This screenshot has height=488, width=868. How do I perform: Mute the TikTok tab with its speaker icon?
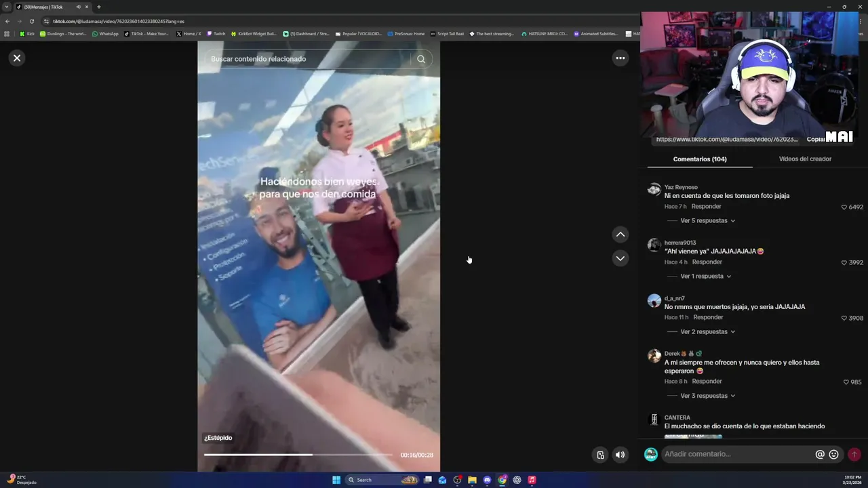coord(78,7)
